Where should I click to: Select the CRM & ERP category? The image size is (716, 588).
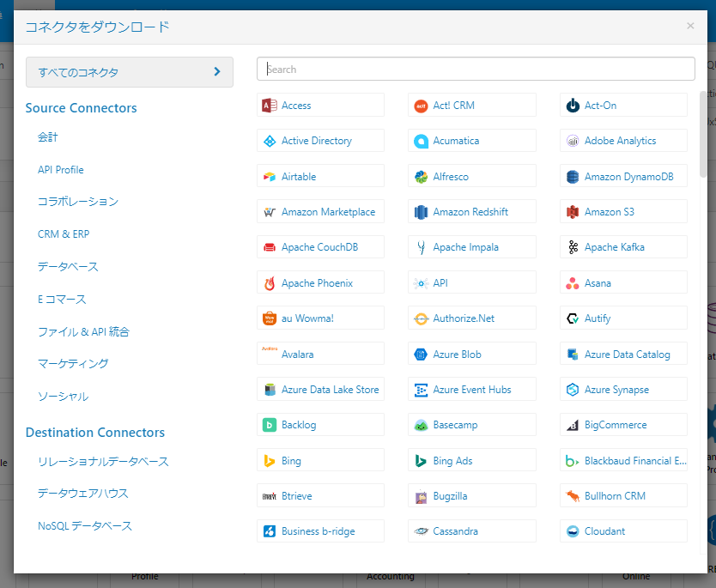64,234
